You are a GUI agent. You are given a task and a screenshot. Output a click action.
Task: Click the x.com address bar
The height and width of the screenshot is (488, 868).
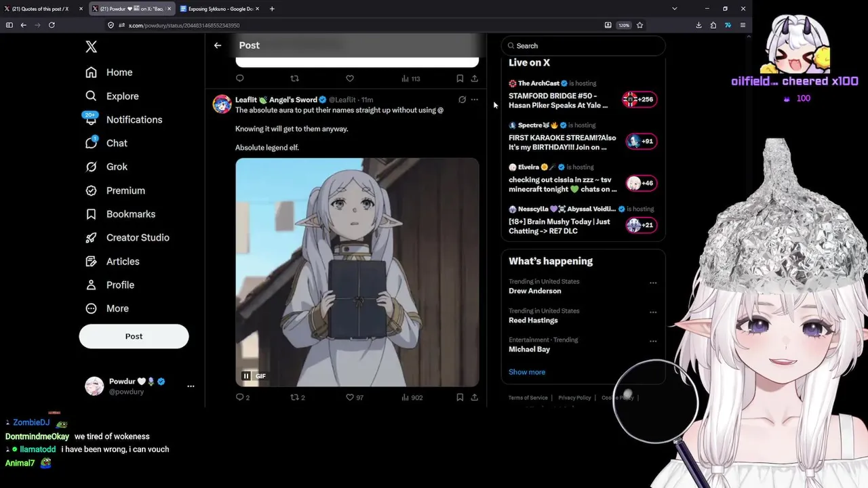point(359,25)
